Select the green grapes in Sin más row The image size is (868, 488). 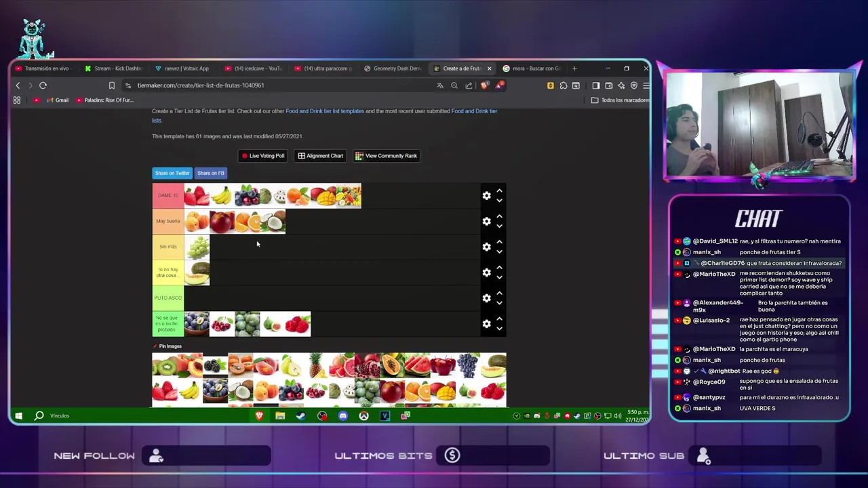click(x=197, y=247)
